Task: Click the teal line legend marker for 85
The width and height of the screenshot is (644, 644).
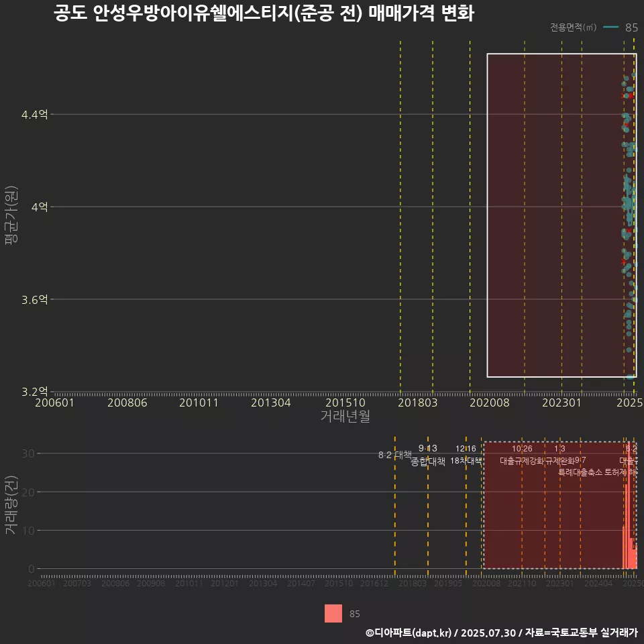Action: (610, 27)
